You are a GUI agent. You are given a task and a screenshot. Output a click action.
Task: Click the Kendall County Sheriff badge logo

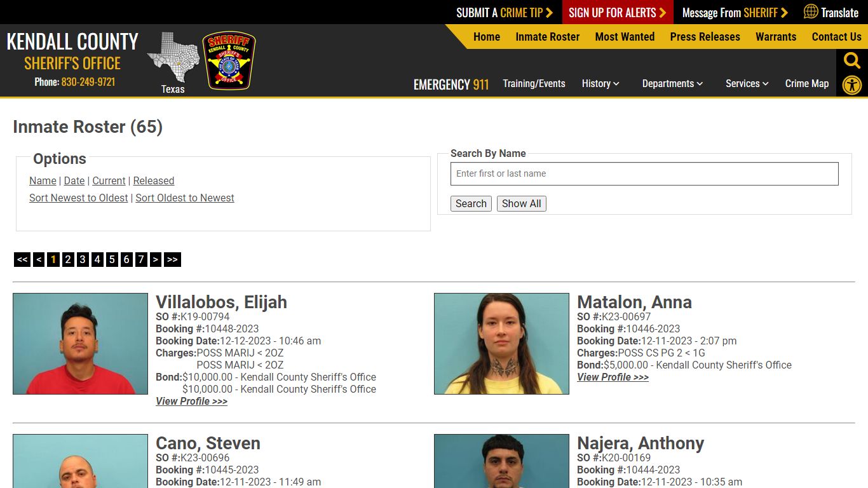[x=229, y=61]
